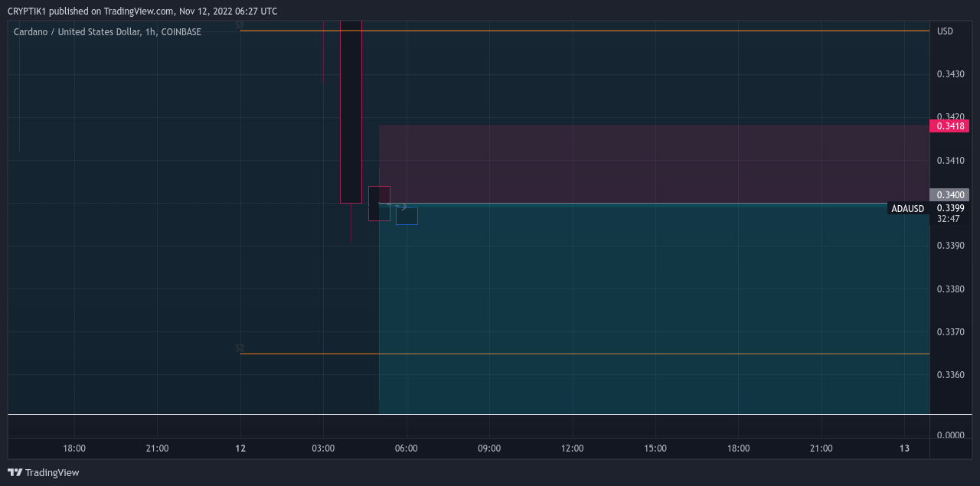Click the 0.3380 price axis label
This screenshot has width=980, height=486.
coord(950,289)
